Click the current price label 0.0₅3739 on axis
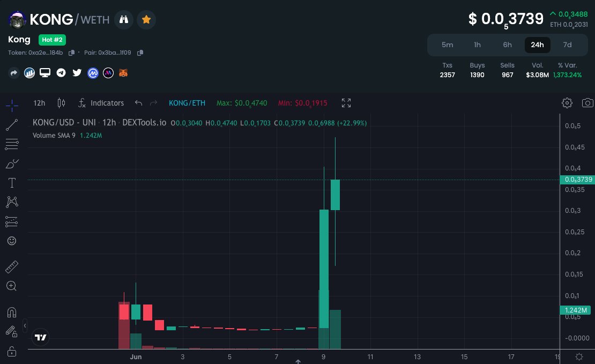 577,180
